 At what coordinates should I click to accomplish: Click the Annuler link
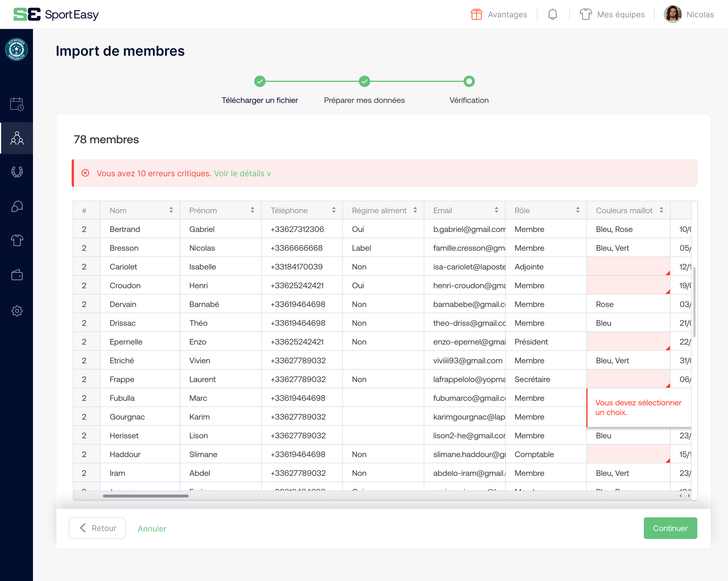(x=152, y=528)
